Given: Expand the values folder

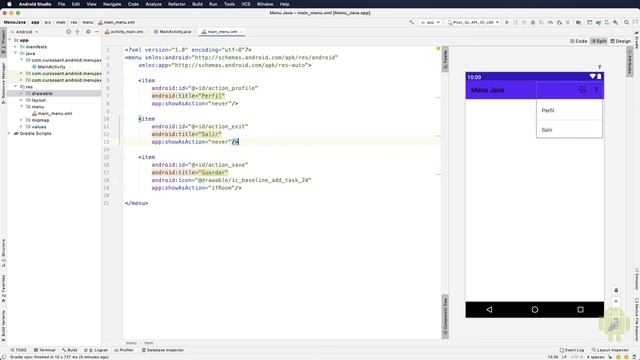Looking at the screenshot, I should tap(21, 127).
